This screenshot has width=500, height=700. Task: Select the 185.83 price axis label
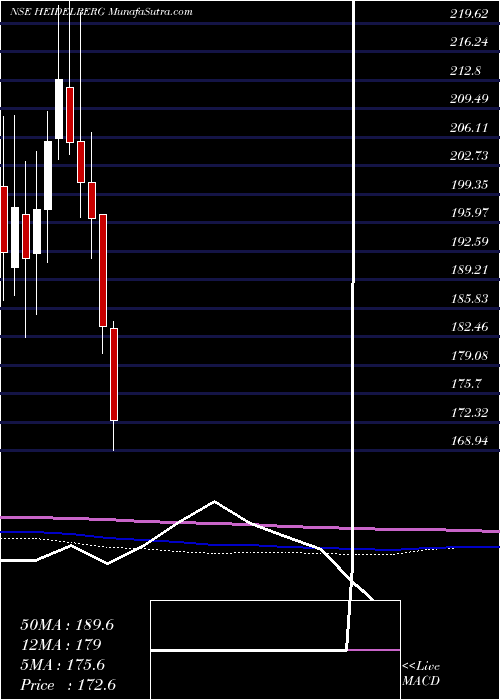point(469,299)
